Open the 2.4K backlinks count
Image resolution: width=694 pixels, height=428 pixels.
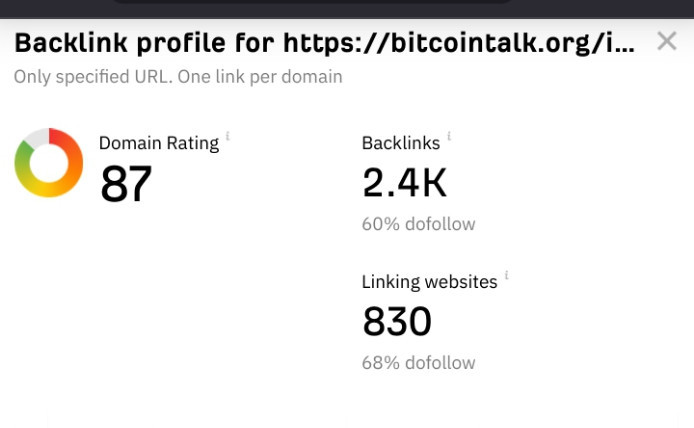coord(404,183)
